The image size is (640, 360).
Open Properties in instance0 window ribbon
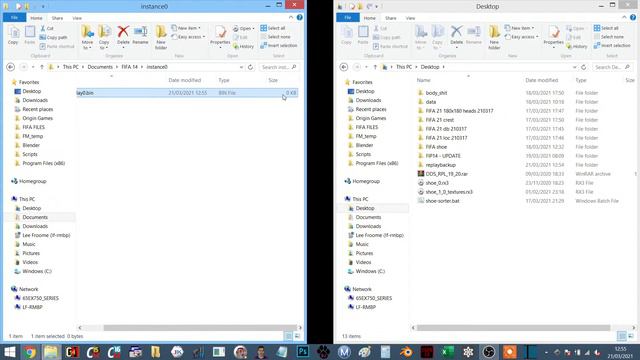pyautogui.click(x=220, y=37)
